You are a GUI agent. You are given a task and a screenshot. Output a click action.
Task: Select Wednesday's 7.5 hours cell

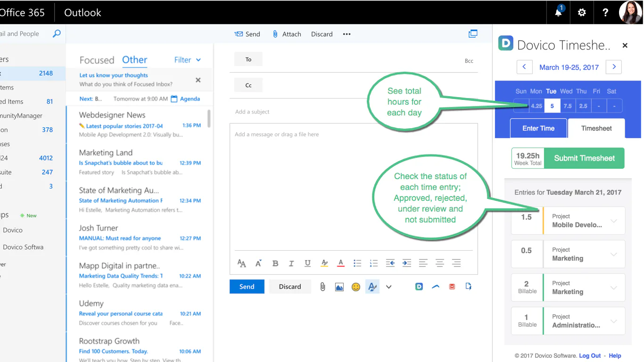click(x=568, y=106)
